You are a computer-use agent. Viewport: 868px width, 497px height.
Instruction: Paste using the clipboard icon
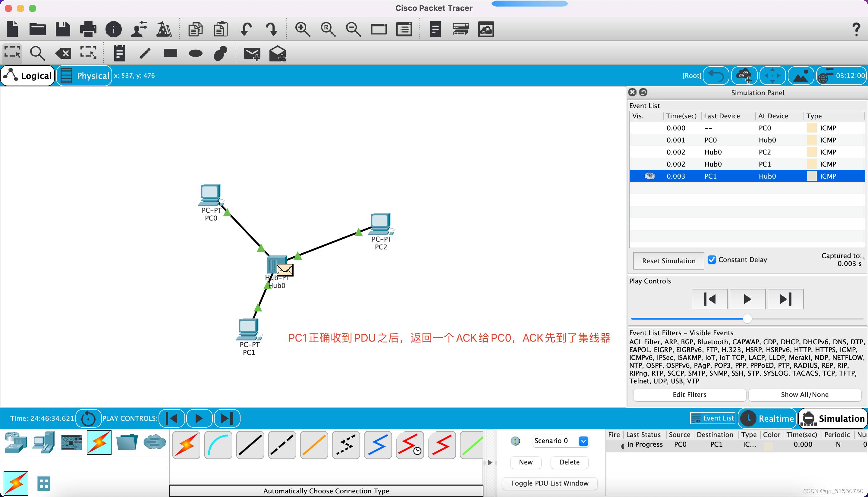click(x=221, y=29)
